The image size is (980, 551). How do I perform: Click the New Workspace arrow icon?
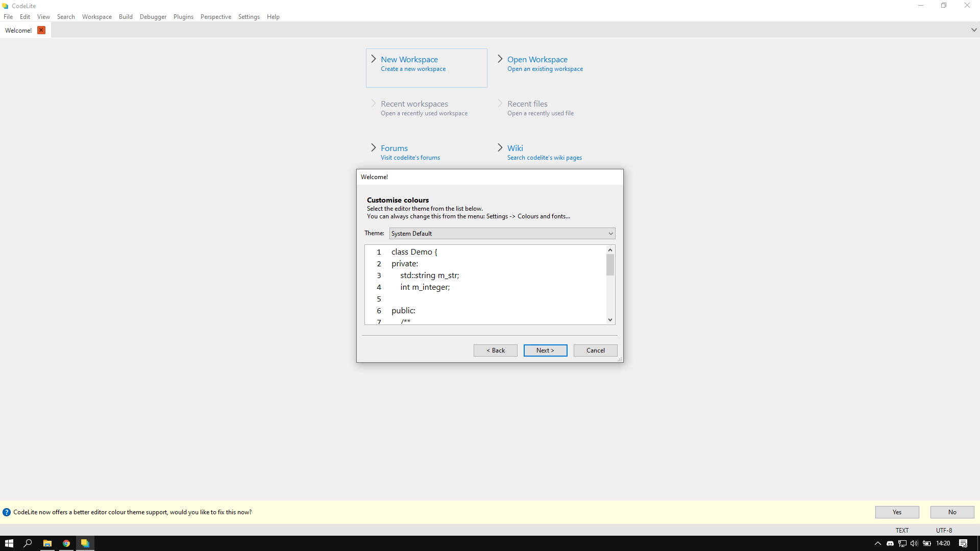[373, 58]
